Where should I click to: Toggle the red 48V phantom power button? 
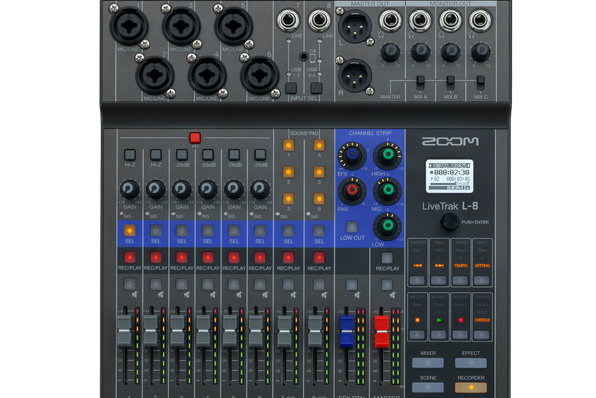[195, 138]
